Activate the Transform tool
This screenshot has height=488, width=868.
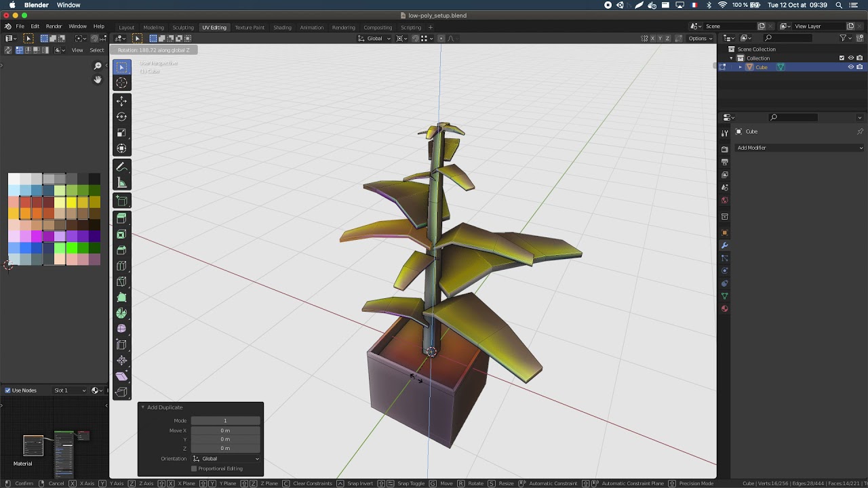coord(121,148)
